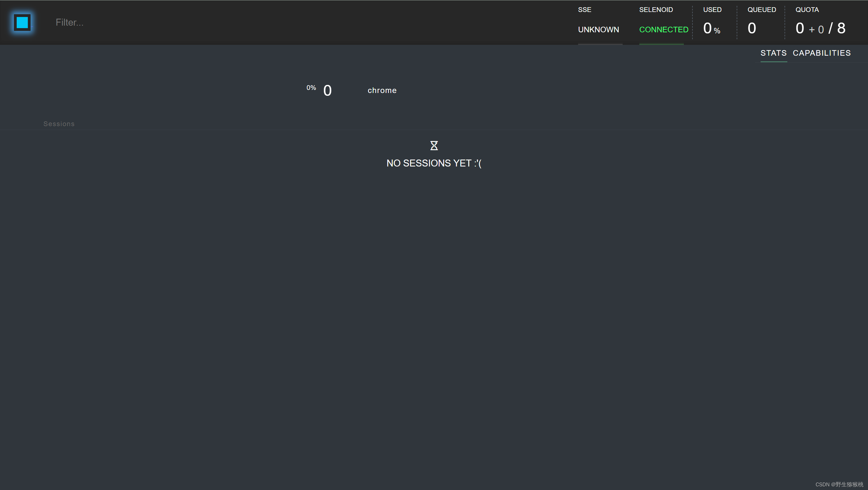Screen dimensions: 868x490
Task: Click the Sessions section heading
Action: pos(59,124)
